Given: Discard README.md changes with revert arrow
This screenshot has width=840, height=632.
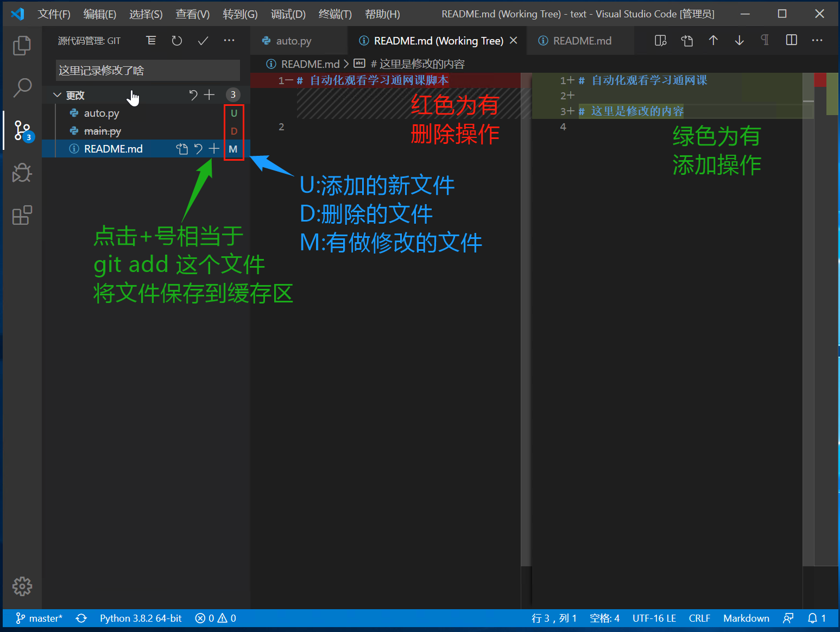Looking at the screenshot, I should [198, 148].
